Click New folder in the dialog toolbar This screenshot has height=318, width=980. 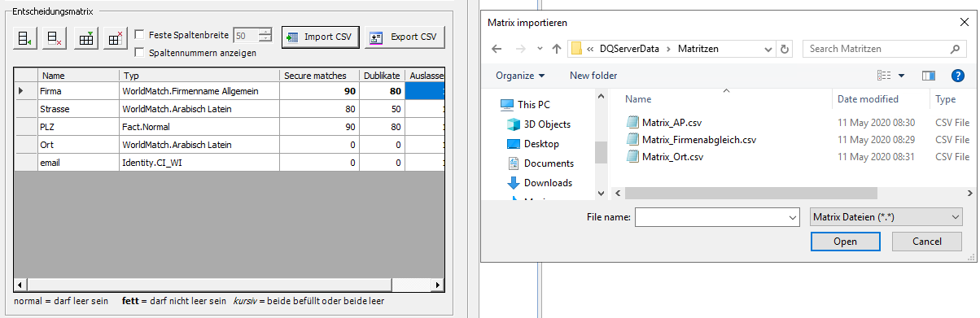point(593,76)
